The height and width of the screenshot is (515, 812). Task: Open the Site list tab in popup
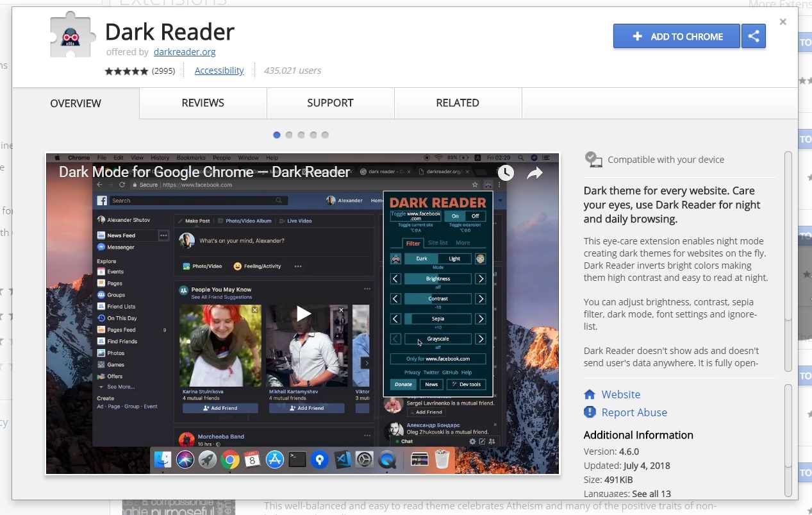tap(438, 243)
